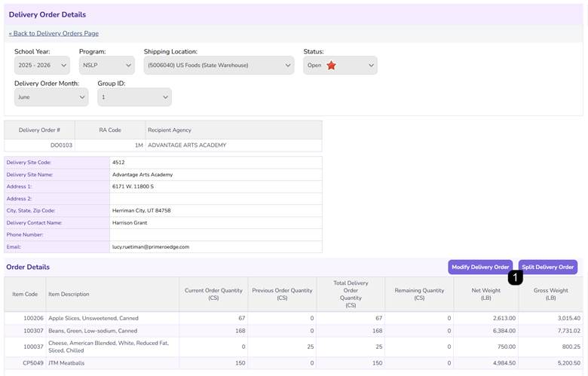The height and width of the screenshot is (376, 588).
Task: Select the JTM Meatballs item row
Action: (x=294, y=363)
